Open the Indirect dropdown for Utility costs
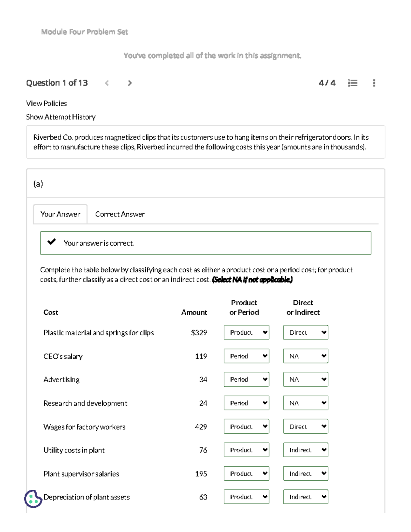The height and width of the screenshot is (532, 411). point(305,450)
